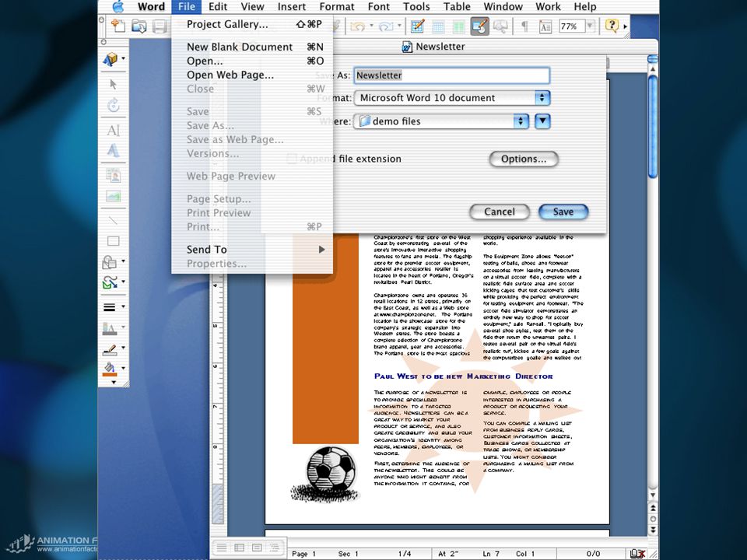Choose Open Web Page... menu item
The width and height of the screenshot is (747, 560).
[252, 75]
